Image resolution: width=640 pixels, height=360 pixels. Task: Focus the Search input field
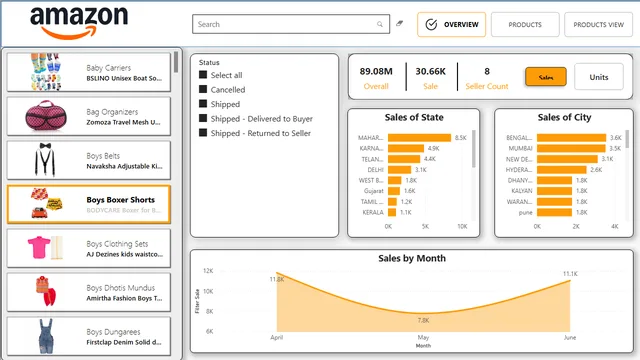[291, 24]
